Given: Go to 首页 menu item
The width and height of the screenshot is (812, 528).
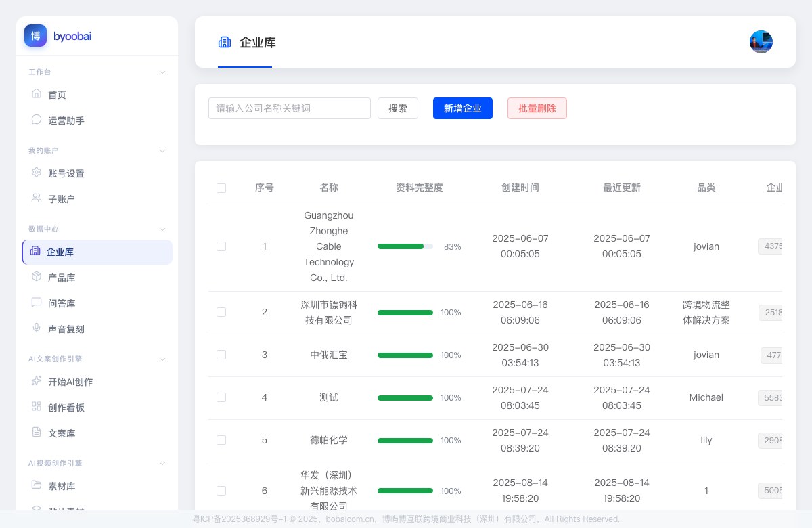Looking at the screenshot, I should pyautogui.click(x=97, y=95).
